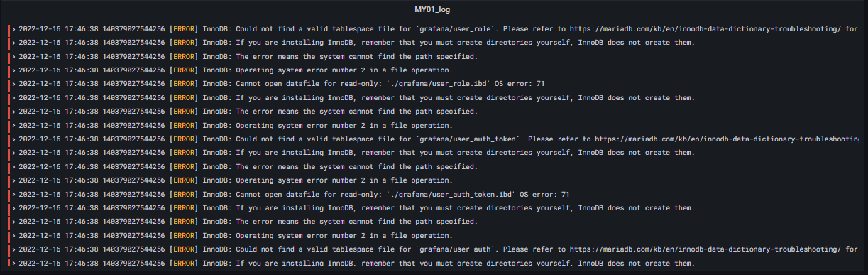Expand the 'grafana/user_auth' tablespace row chevron
This screenshot has height=275, width=868.
click(x=14, y=250)
